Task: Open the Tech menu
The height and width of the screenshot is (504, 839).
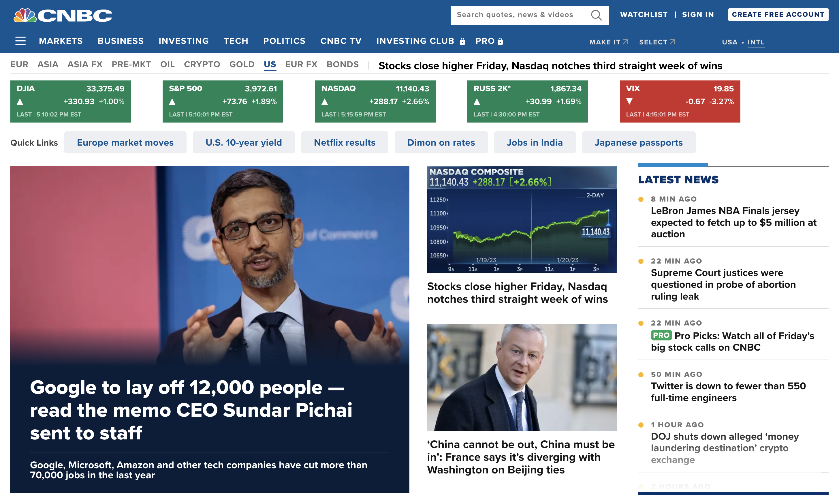Action: 236,41
